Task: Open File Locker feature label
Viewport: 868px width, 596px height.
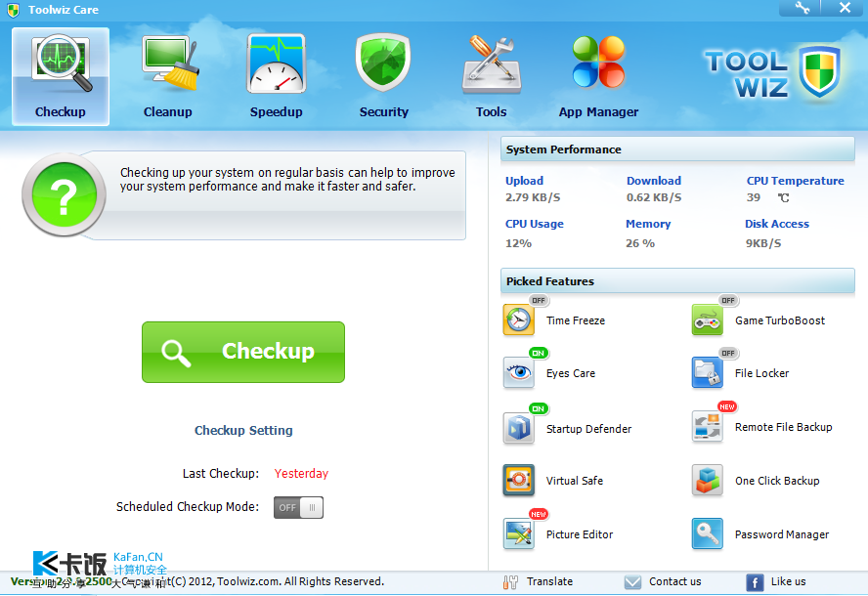Action: tap(761, 373)
